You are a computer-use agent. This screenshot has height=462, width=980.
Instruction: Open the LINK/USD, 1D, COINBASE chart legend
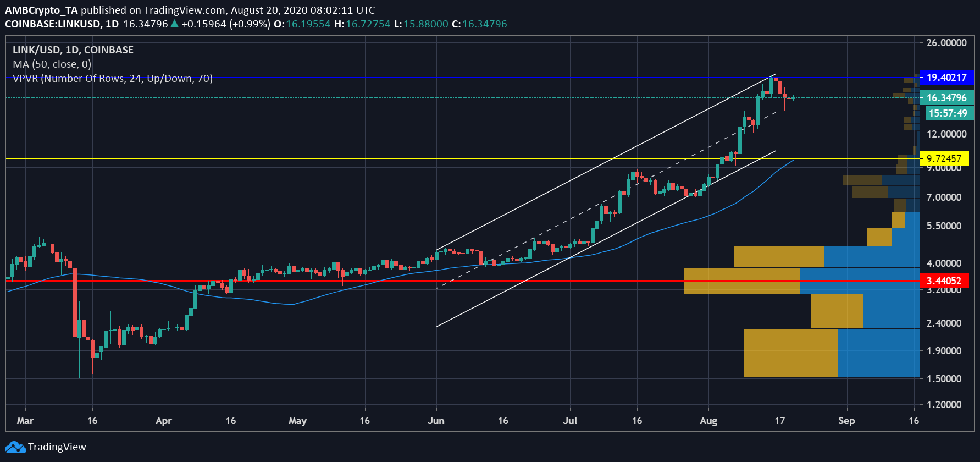[73, 50]
